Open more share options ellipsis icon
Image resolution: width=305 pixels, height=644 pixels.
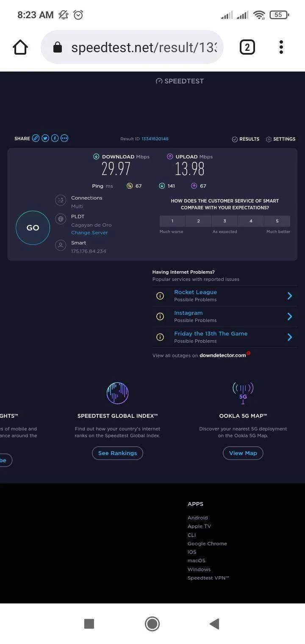(x=64, y=138)
